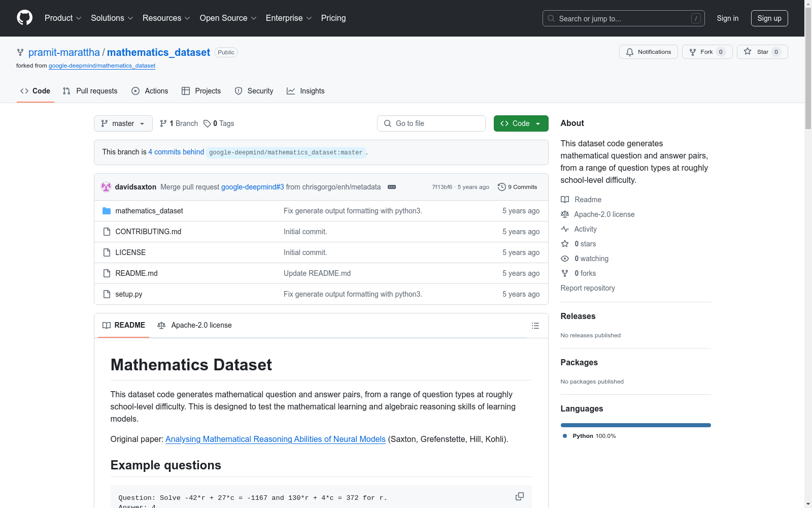The width and height of the screenshot is (812, 508).
Task: Copy the example code block
Action: [x=519, y=496]
